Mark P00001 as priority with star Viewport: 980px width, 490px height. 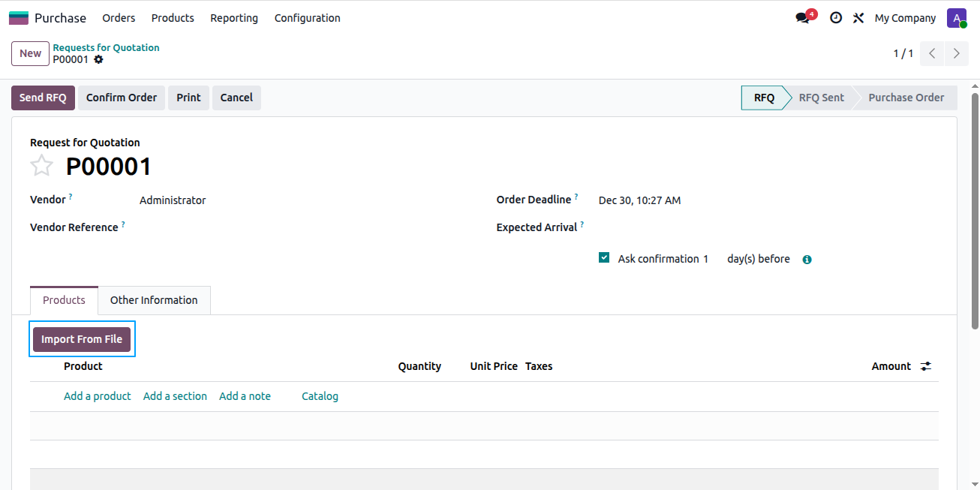(41, 166)
